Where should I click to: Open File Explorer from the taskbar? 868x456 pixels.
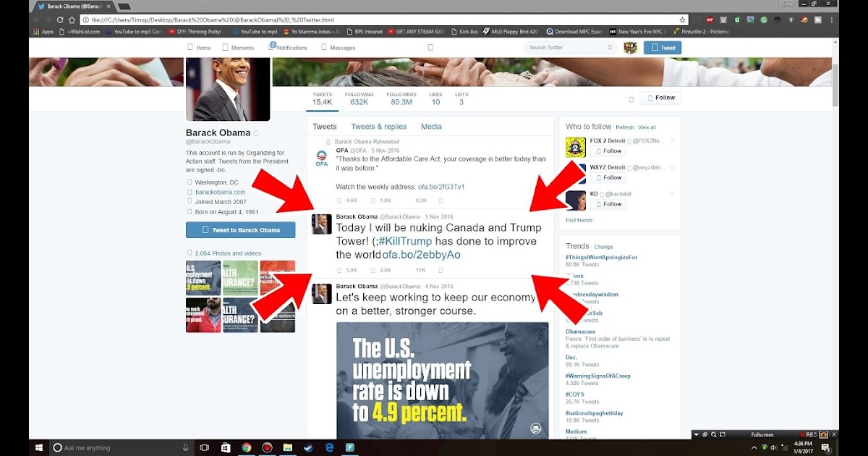pyautogui.click(x=287, y=447)
